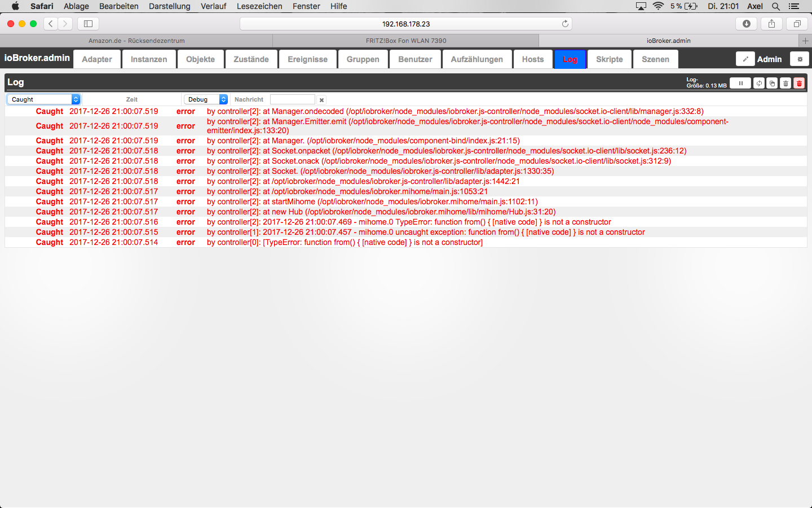Switch to the Hosts tab
This screenshot has height=508, width=812.
click(533, 59)
